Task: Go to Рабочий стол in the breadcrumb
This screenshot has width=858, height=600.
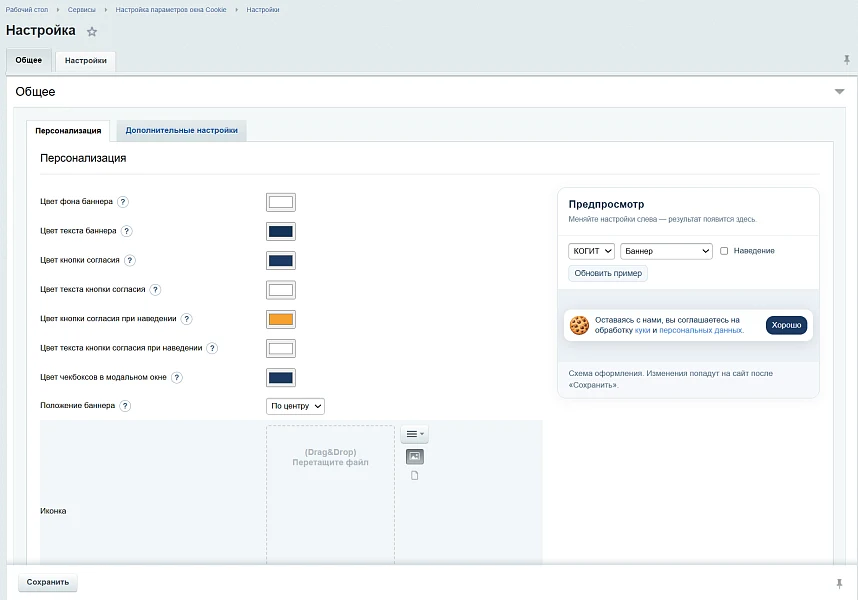Action: pyautogui.click(x=27, y=10)
